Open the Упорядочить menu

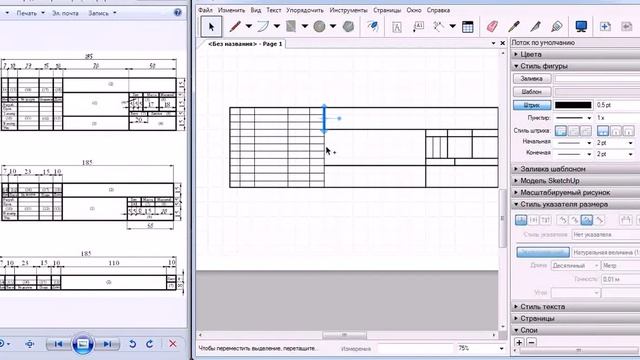305,10
